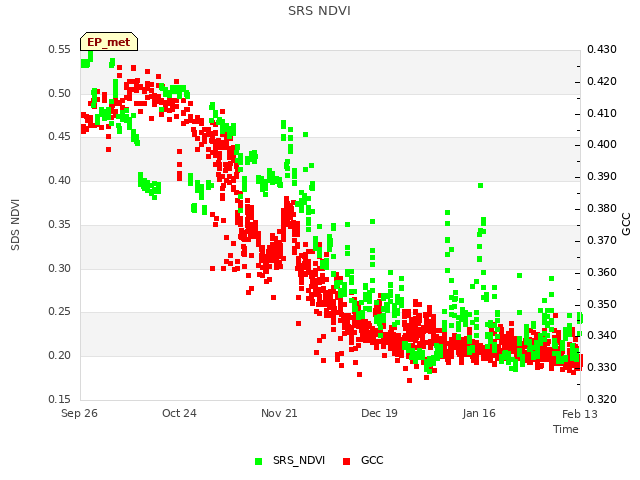Image resolution: width=640 pixels, height=480 pixels.
Task: Click the 0.380 right axis value
Action: [602, 208]
